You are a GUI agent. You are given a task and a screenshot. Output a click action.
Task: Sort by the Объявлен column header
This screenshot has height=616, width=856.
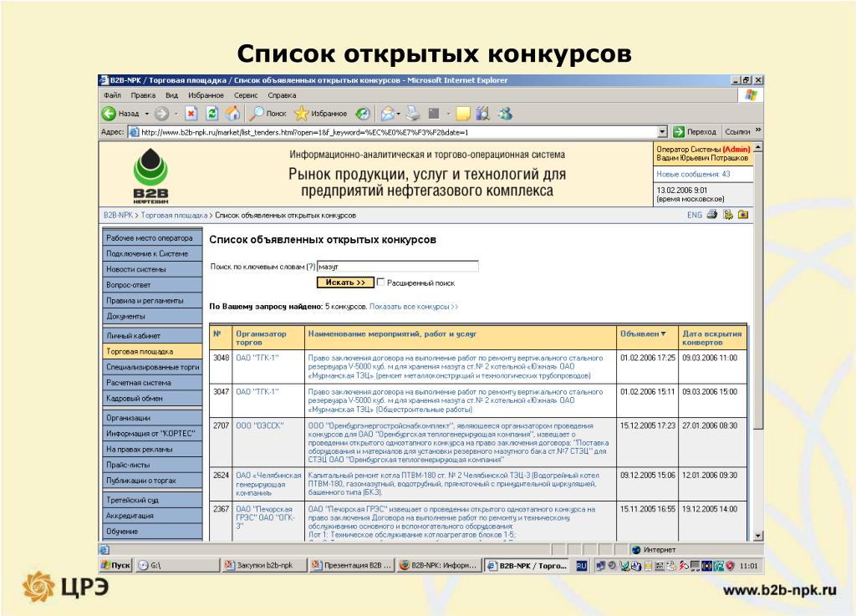click(x=643, y=334)
